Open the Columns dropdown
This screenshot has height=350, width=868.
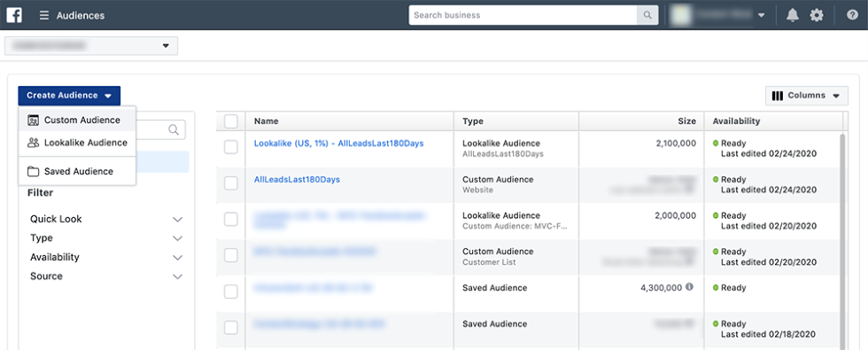point(807,96)
